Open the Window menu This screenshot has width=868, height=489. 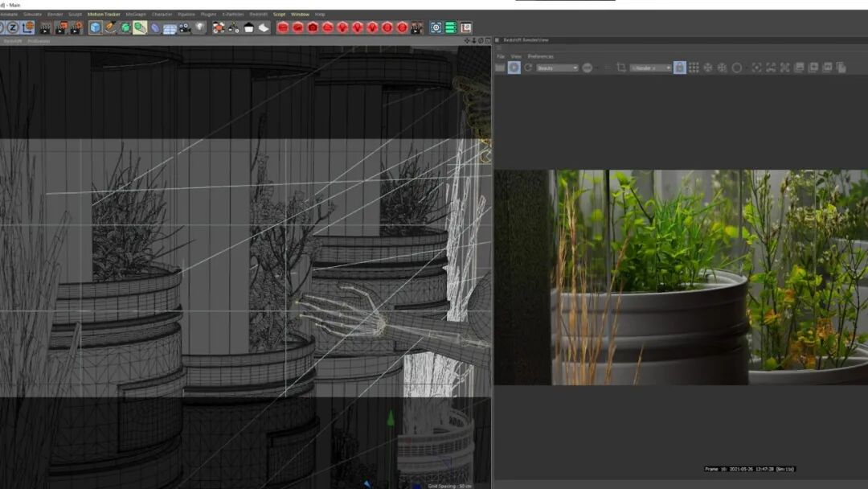pos(300,14)
